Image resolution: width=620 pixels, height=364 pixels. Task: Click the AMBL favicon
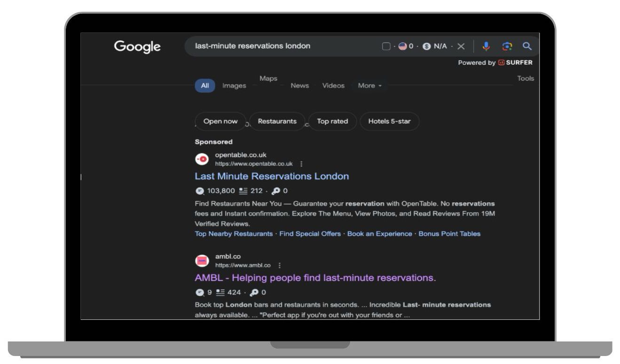pyautogui.click(x=202, y=261)
